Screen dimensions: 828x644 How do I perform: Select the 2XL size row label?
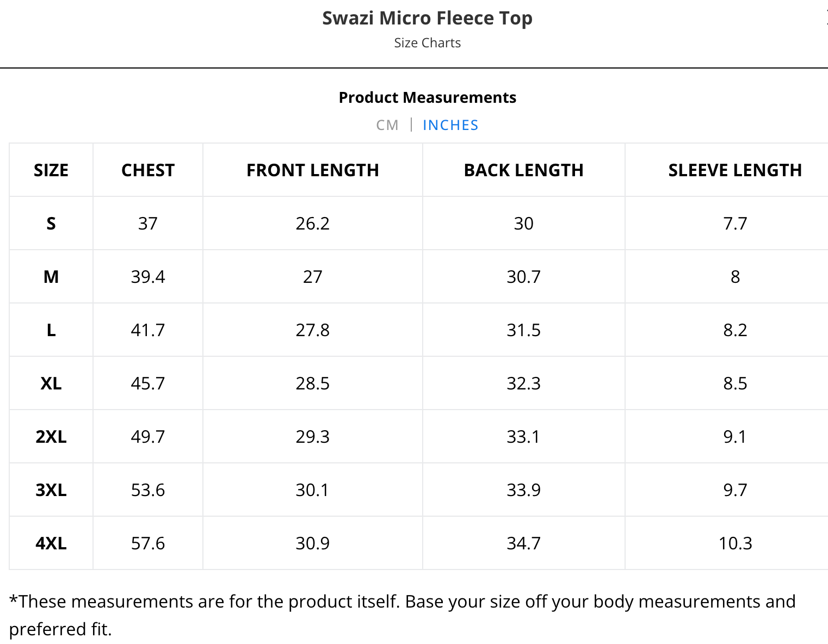[51, 437]
